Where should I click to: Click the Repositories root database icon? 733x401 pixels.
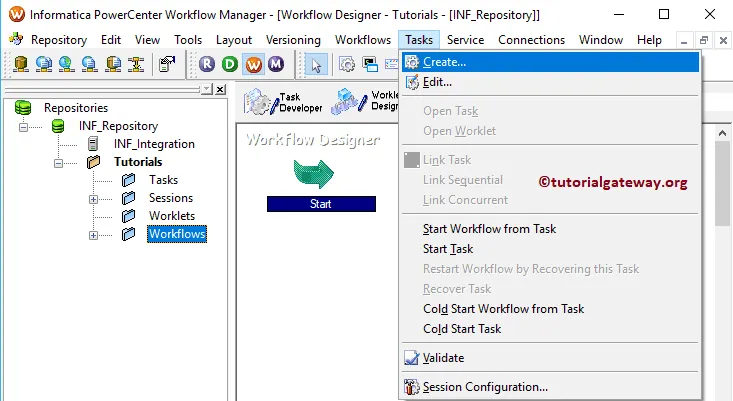[x=23, y=107]
